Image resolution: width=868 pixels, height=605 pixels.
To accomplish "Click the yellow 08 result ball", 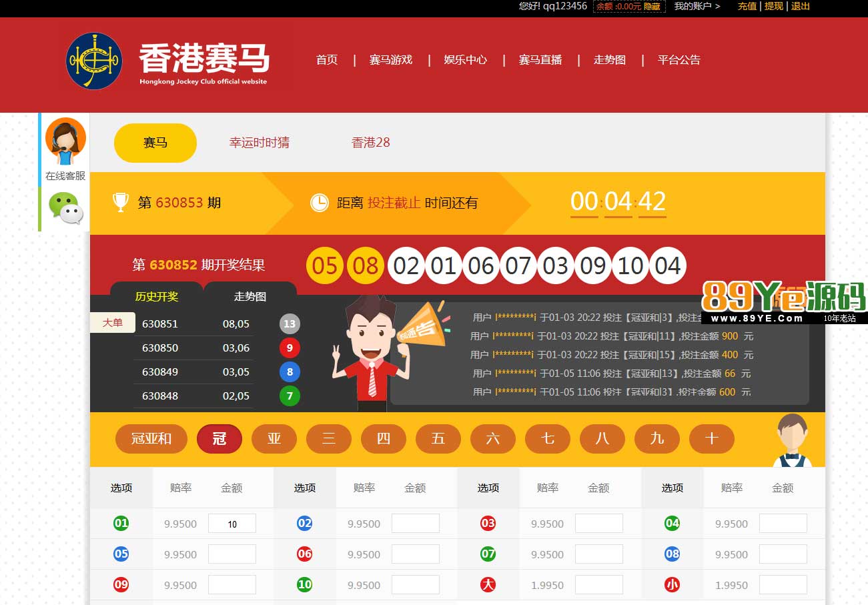I will pyautogui.click(x=366, y=266).
